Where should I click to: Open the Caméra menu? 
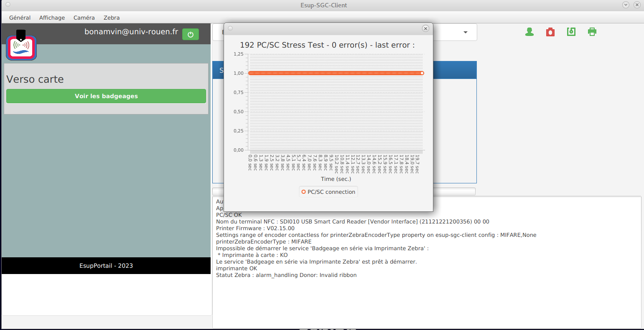point(84,18)
